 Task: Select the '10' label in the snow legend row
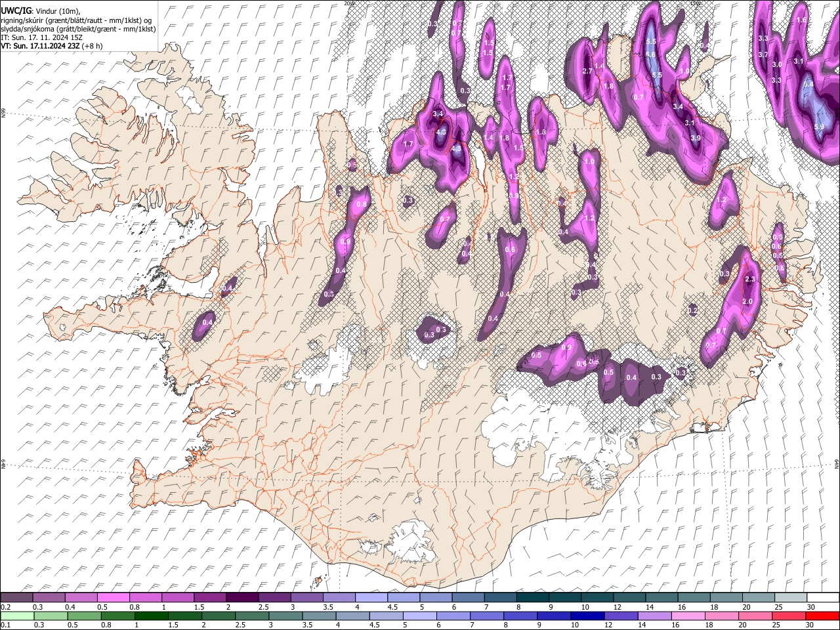coord(585,607)
